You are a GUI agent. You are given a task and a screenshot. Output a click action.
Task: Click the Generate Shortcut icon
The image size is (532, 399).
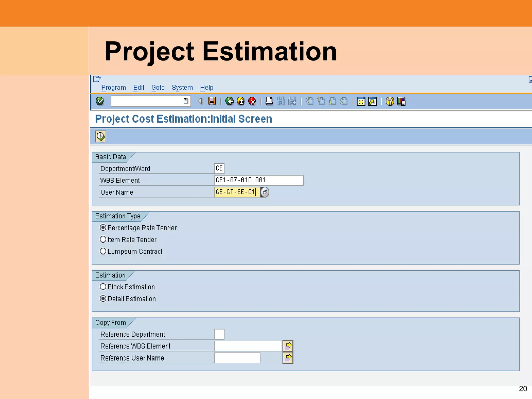[x=373, y=101]
